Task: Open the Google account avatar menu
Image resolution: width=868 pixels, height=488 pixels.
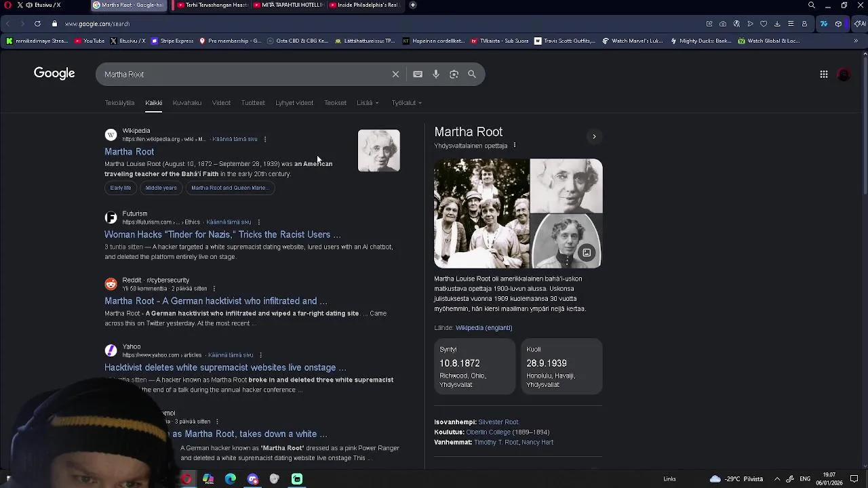Action: pos(844,75)
